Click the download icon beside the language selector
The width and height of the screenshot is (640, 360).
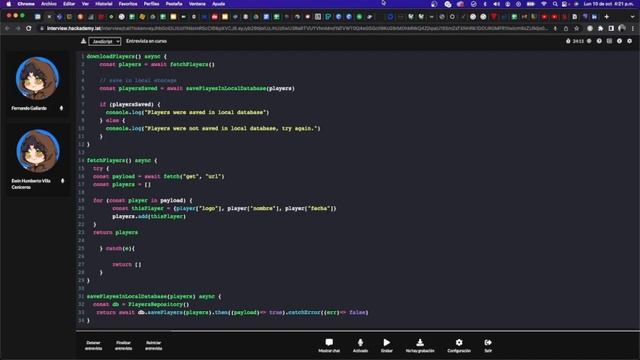[x=83, y=41]
